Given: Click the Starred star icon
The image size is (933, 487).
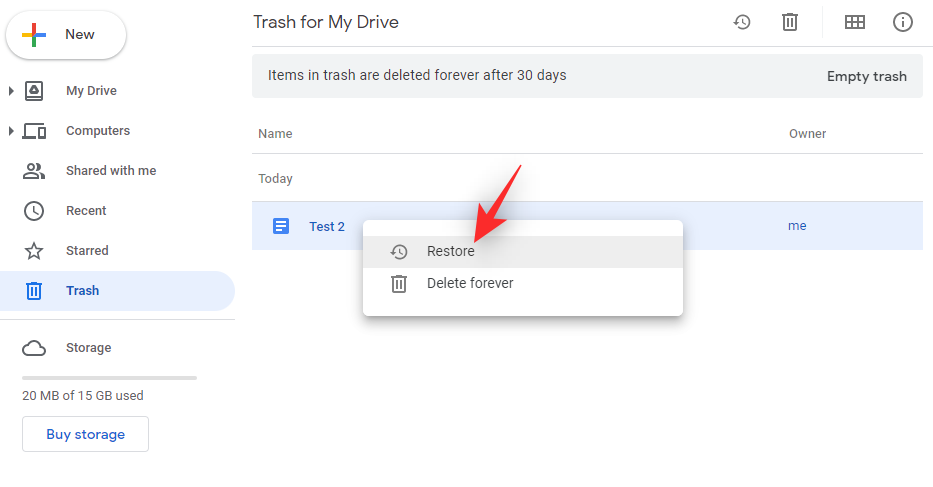Looking at the screenshot, I should tap(34, 251).
